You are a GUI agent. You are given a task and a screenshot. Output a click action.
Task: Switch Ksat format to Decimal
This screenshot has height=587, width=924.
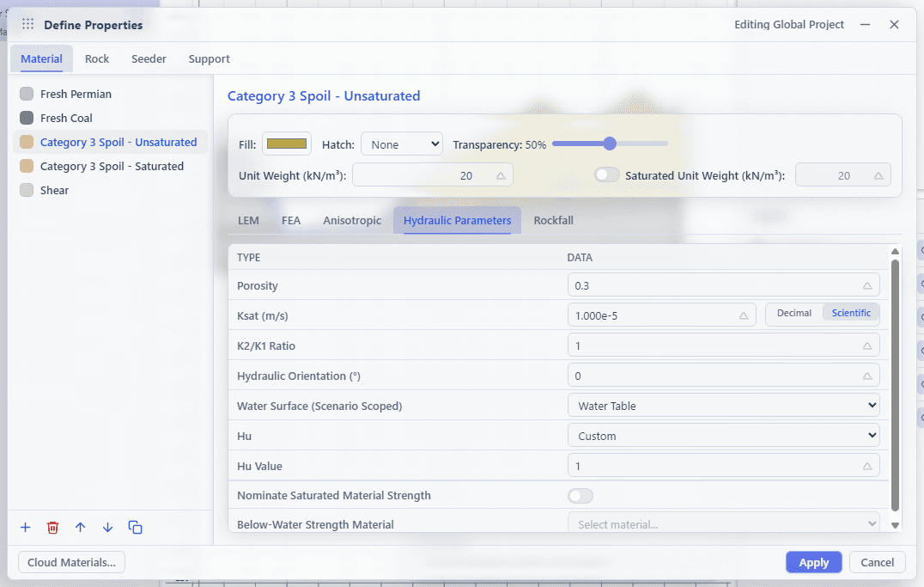point(793,313)
